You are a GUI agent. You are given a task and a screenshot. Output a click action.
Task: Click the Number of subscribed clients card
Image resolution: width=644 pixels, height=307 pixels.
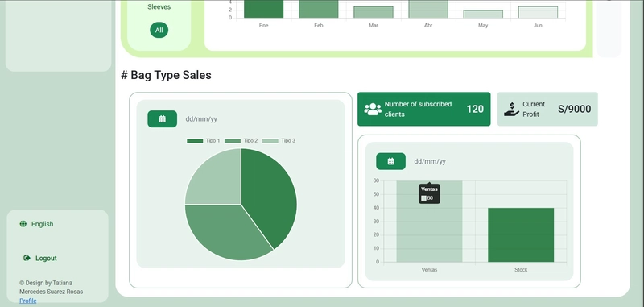pos(424,109)
